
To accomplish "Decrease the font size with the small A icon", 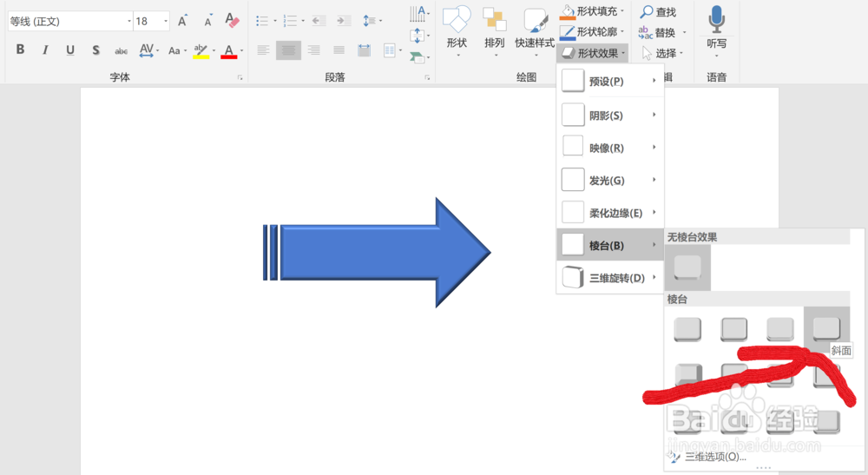I will tap(208, 21).
